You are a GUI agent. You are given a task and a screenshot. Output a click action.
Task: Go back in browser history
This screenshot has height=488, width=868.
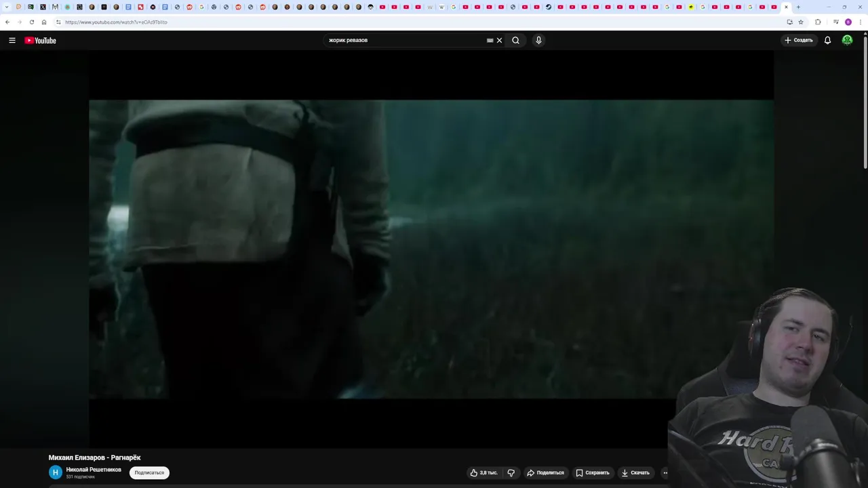click(7, 22)
